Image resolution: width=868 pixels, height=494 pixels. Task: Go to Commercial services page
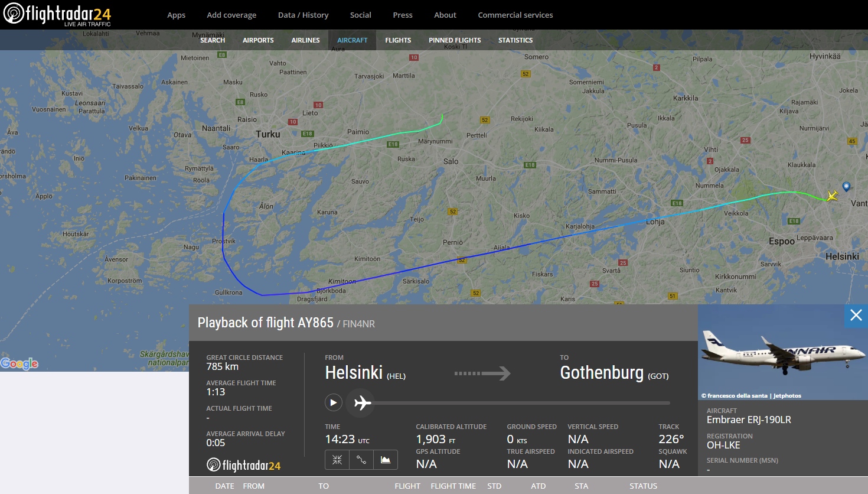pyautogui.click(x=515, y=15)
